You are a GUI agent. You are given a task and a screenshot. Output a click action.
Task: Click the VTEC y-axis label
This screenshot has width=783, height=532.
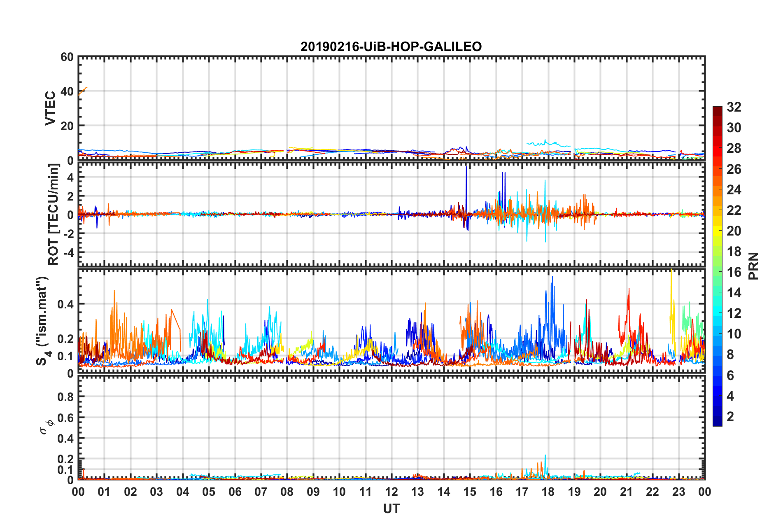pyautogui.click(x=50, y=108)
